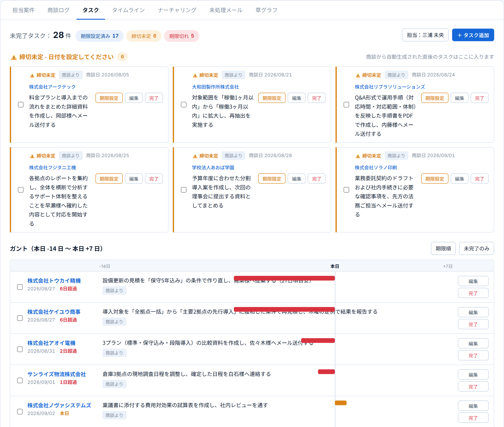Click 編集 in the 株式会社ケイユウ商事 row
This screenshot has height=427, width=504.
pos(473,312)
